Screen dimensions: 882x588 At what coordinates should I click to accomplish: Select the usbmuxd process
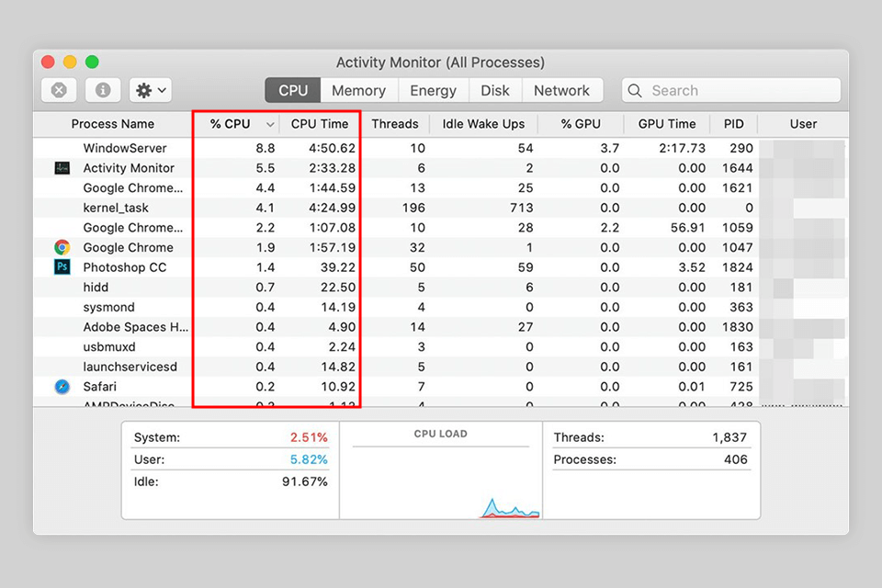tap(109, 346)
